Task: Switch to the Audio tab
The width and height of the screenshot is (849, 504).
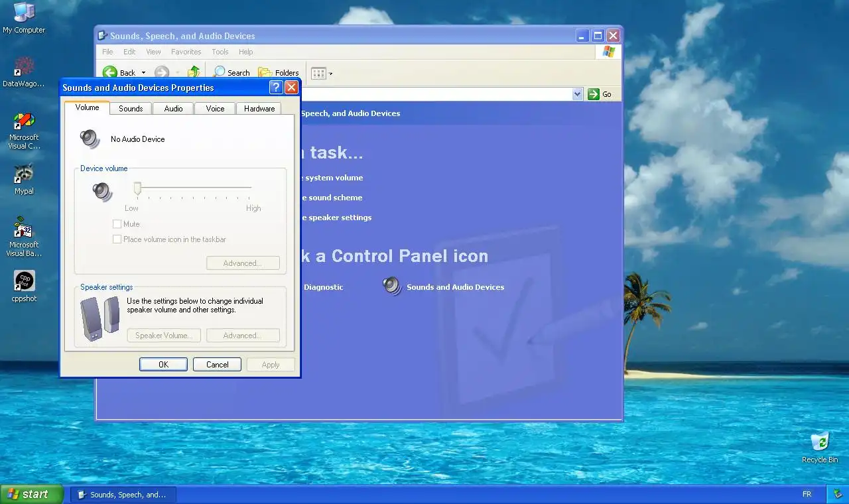Action: pyautogui.click(x=173, y=108)
